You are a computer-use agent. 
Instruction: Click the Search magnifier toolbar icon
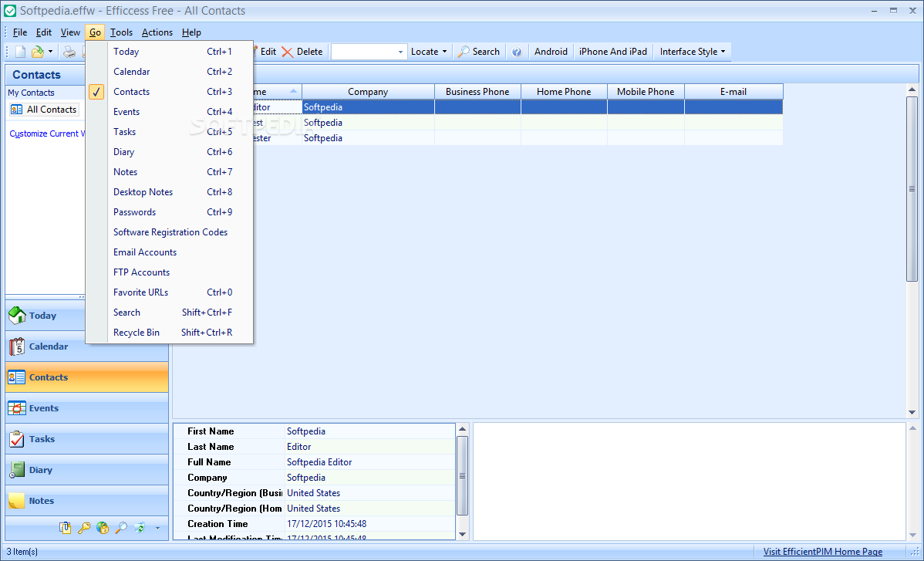click(x=464, y=52)
